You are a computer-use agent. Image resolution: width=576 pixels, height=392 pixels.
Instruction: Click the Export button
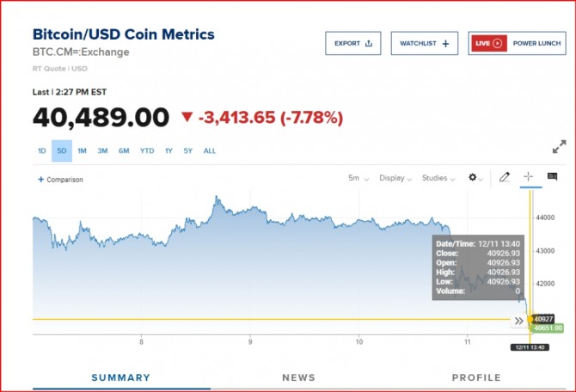click(352, 43)
